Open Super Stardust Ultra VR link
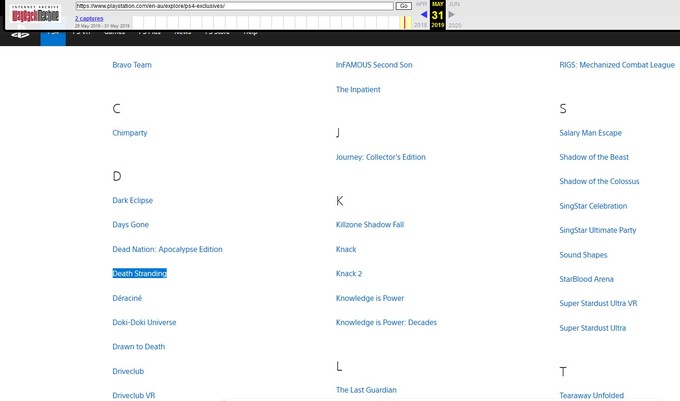Viewport: 680px width, 401px height. click(x=598, y=304)
